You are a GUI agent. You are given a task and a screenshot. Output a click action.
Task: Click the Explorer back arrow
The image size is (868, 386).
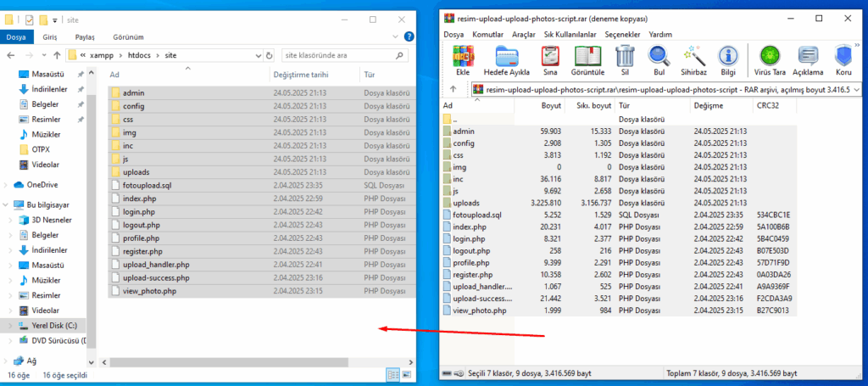pyautogui.click(x=11, y=55)
